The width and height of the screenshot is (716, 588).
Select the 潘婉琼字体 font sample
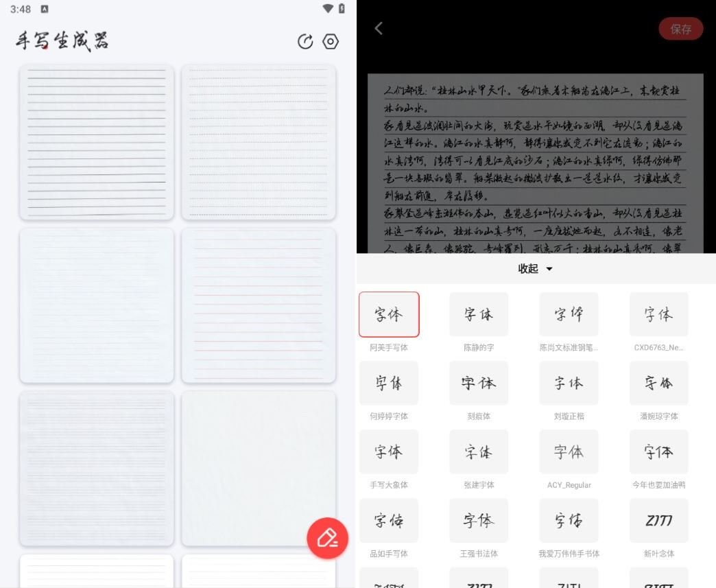tap(658, 383)
